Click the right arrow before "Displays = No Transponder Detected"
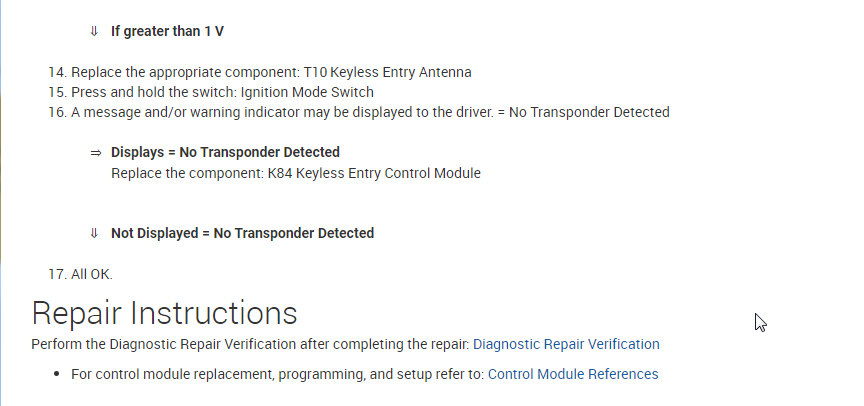The height and width of the screenshot is (406, 864). click(x=96, y=153)
